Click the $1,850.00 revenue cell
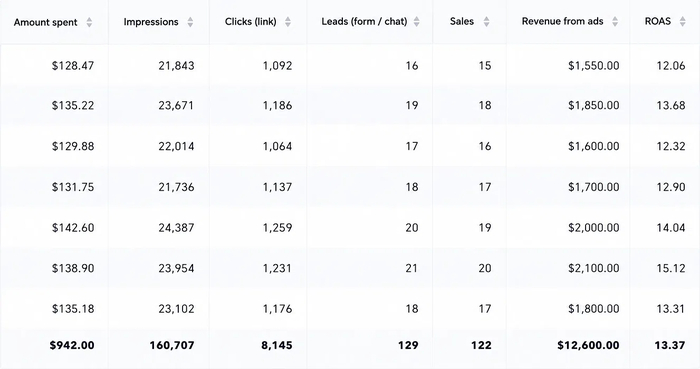The image size is (700, 369). tap(594, 106)
